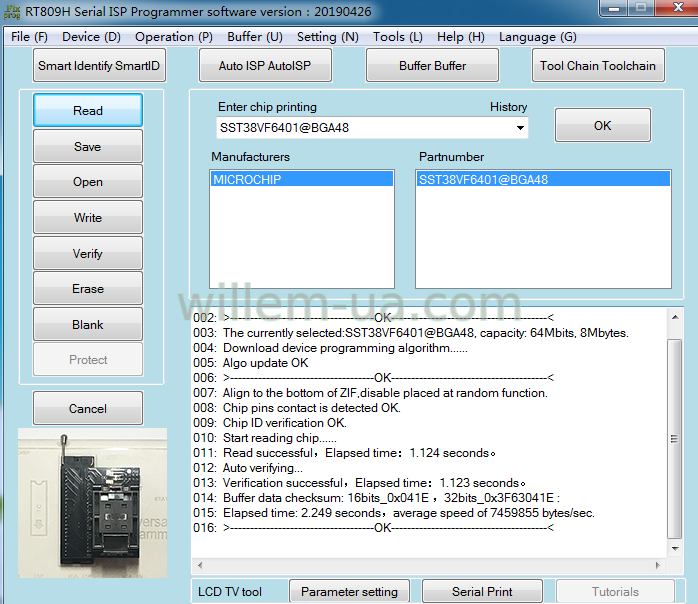The image size is (698, 604).
Task: Select SST38VF6401@BGA48 in Partnumber list
Action: click(543, 179)
